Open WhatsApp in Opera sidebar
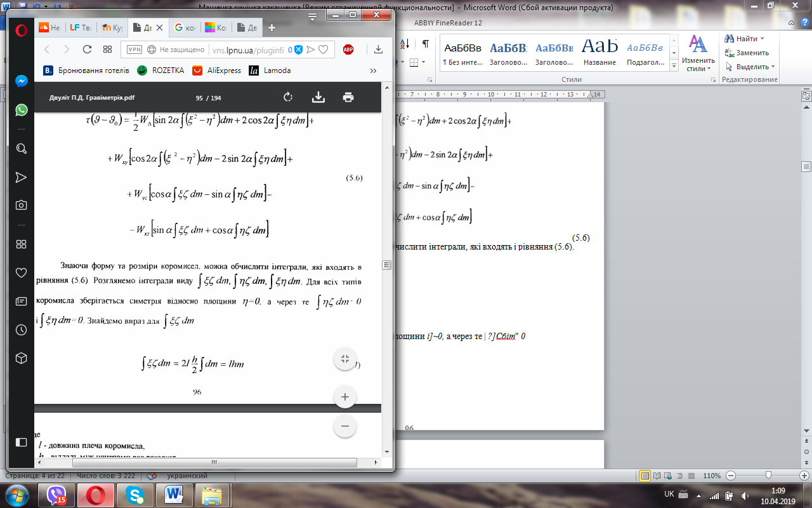The width and height of the screenshot is (812, 508). (21, 110)
